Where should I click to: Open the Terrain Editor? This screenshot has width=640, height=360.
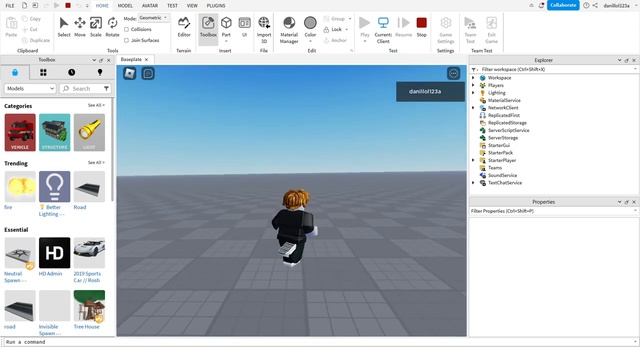coord(184,27)
